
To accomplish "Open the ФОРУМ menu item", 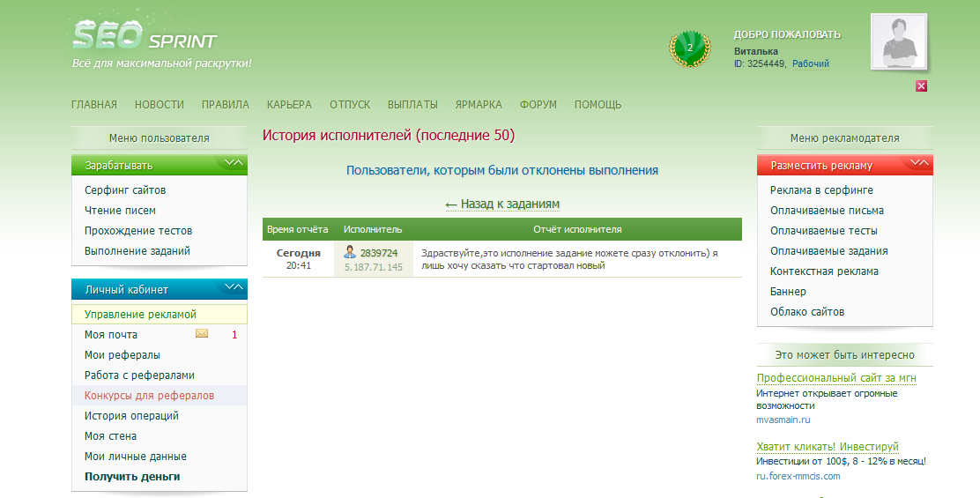I will 538,104.
